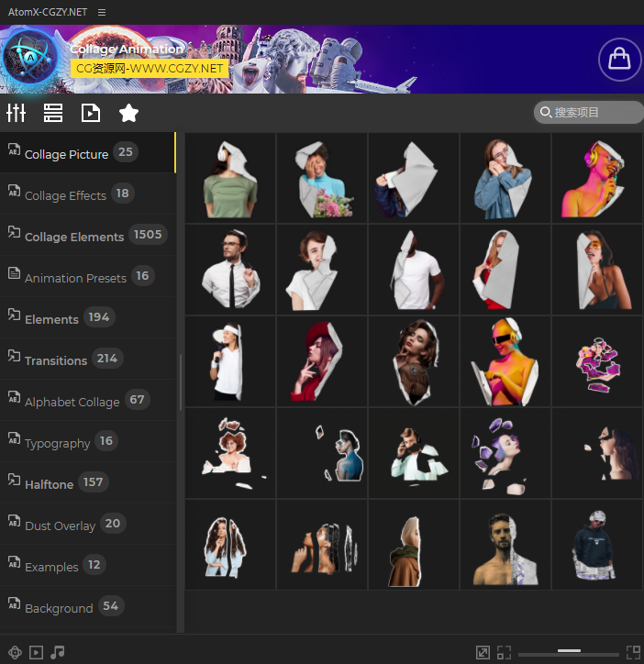Click the Collage Elements folder icon

(14, 232)
